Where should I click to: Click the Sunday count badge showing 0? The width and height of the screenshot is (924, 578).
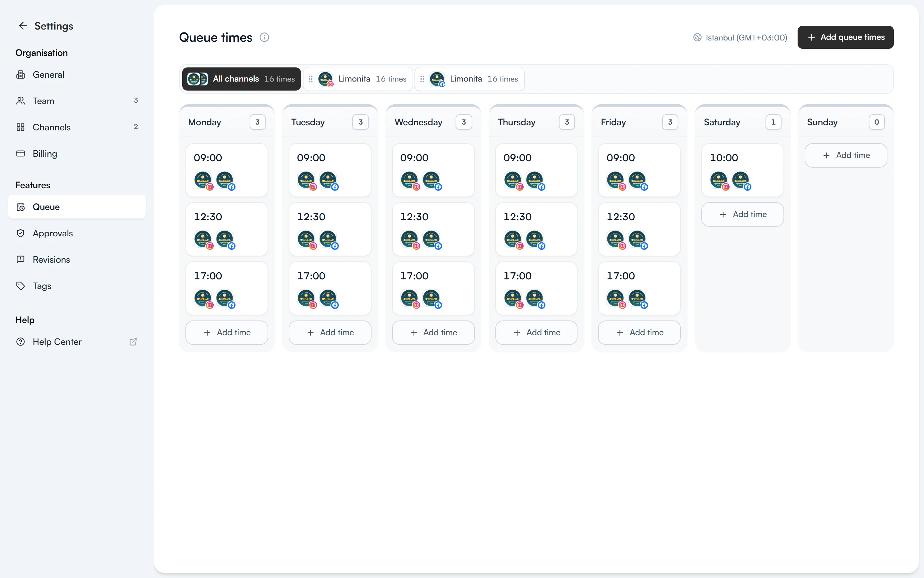[877, 122]
